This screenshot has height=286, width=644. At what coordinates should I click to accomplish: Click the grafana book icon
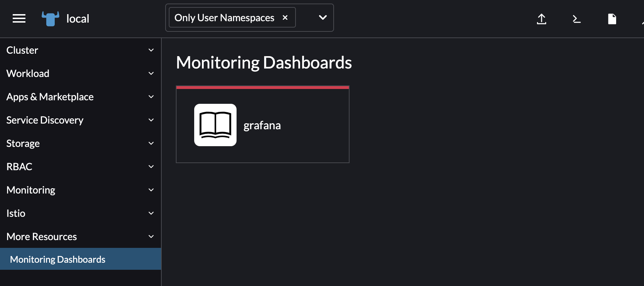coord(215,125)
